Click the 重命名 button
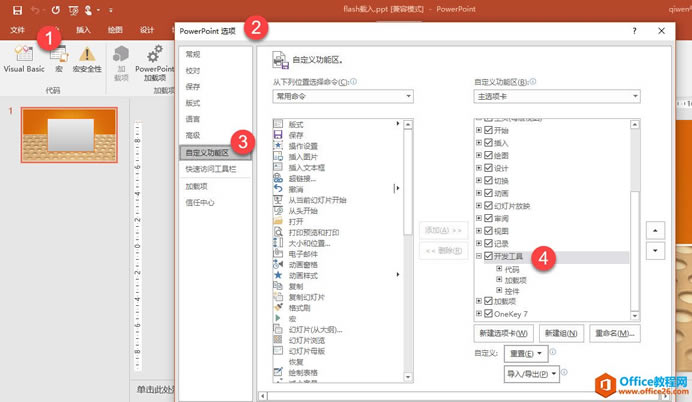This screenshot has height=402, width=692. pos(615,333)
